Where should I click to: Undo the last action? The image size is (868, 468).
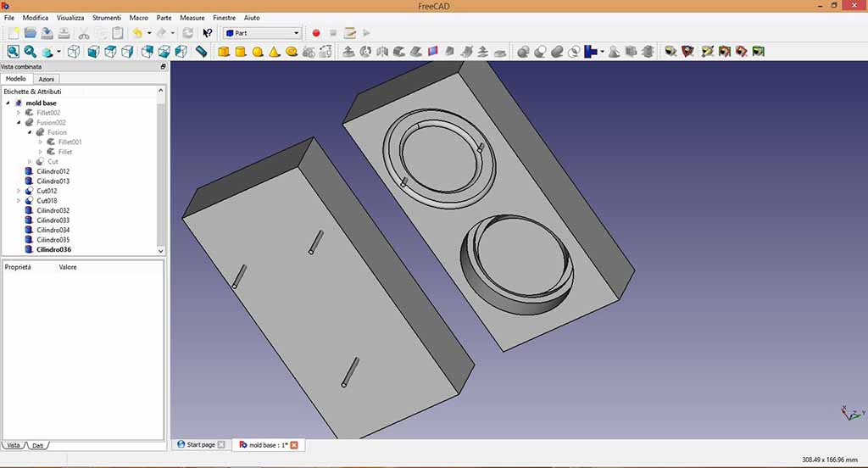[137, 33]
